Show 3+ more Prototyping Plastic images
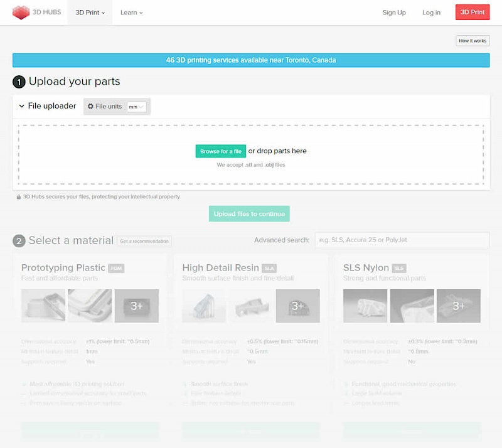Screen dimensions: 502x448 pos(136,306)
